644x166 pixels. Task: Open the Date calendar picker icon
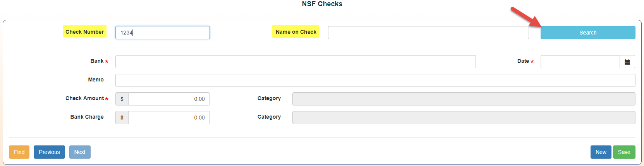pos(627,62)
